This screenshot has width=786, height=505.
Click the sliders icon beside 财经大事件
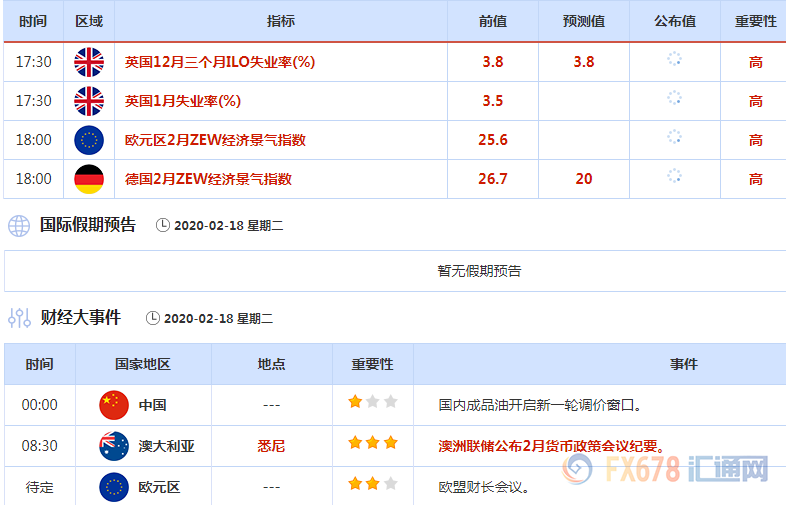(x=19, y=318)
